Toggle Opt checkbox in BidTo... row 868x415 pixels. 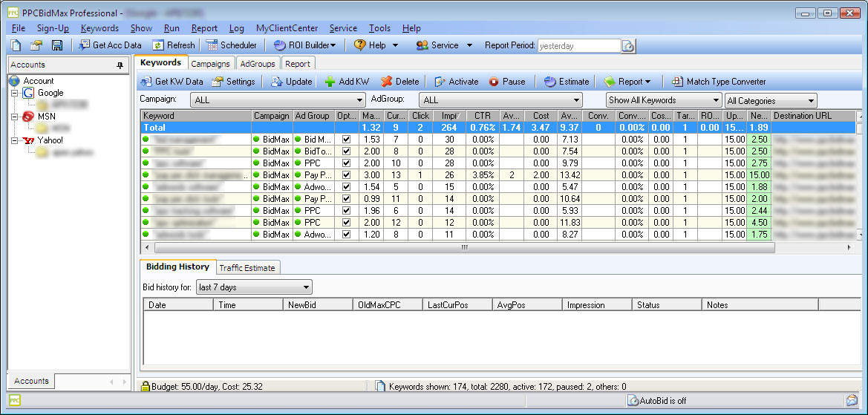(x=347, y=151)
